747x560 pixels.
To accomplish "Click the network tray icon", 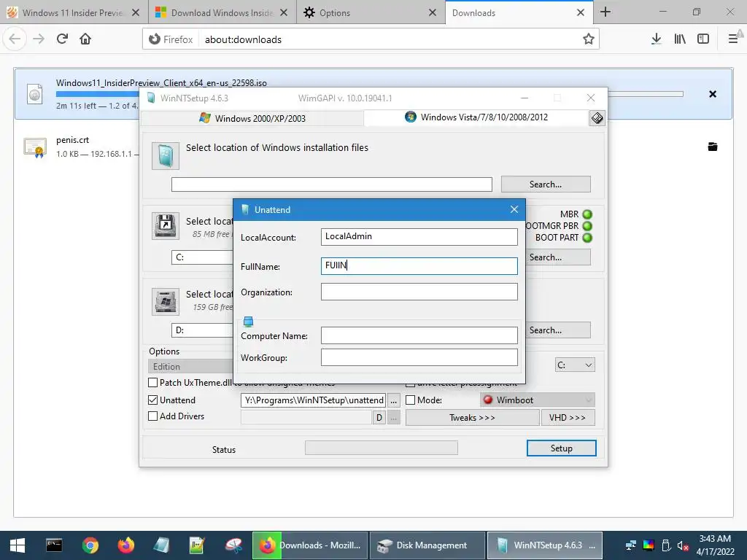I will point(631,545).
